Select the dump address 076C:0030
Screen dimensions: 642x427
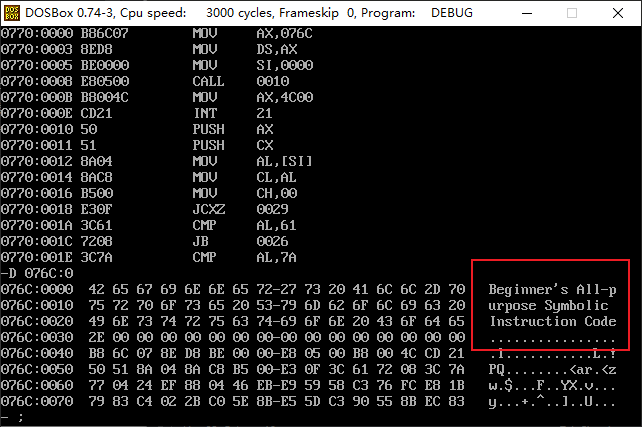(x=37, y=337)
